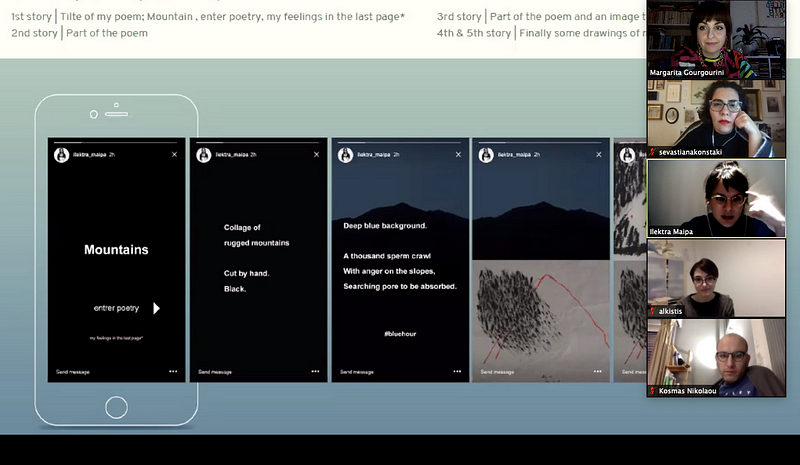Click 'Send message' on the Collage story
The height and width of the screenshot is (465, 800).
[x=215, y=371]
